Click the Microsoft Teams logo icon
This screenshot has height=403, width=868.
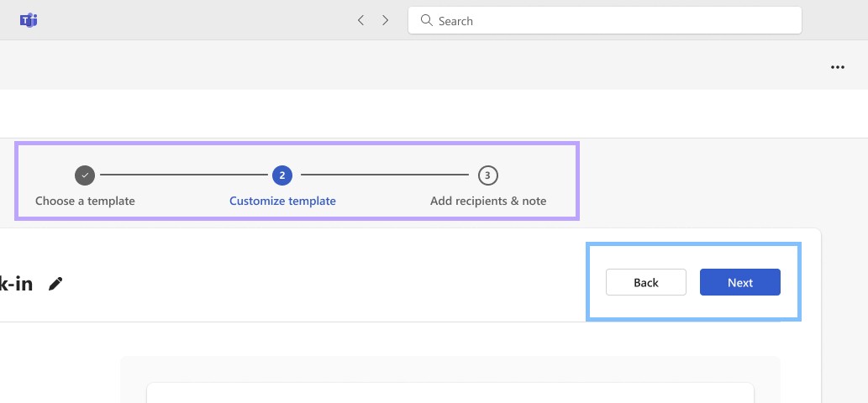point(29,20)
